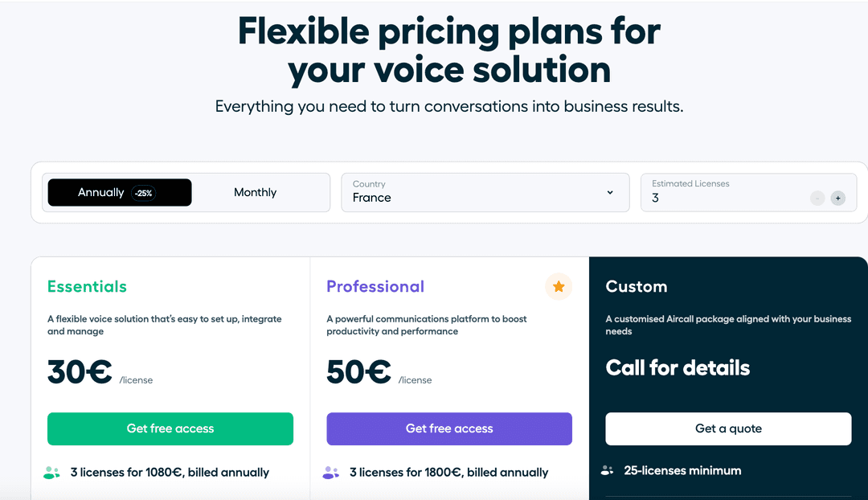Click the 30€ per license price

click(80, 372)
